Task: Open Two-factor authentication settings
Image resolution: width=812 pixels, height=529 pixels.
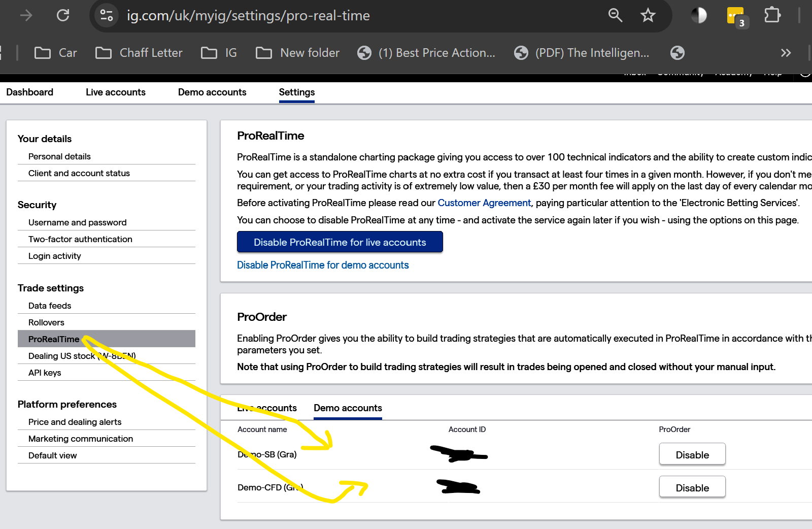Action: (107, 239)
